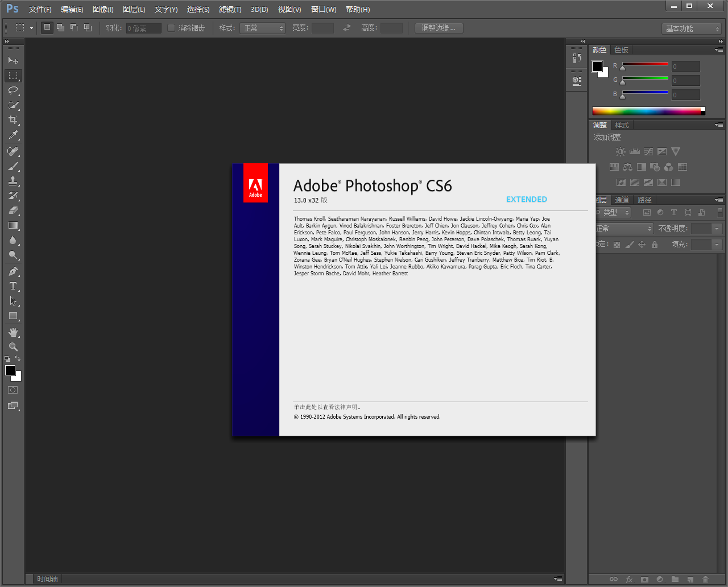Open the collapsed History panel icon

point(577,58)
